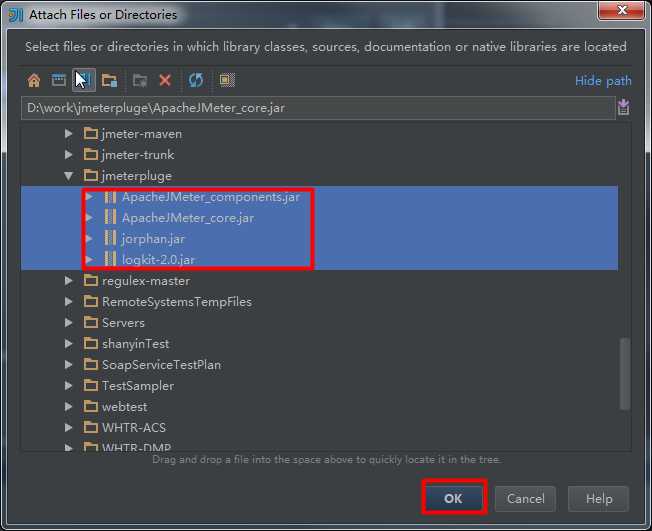Screen dimensions: 652x531
Task: Select the Servers folder
Action: coord(114,323)
